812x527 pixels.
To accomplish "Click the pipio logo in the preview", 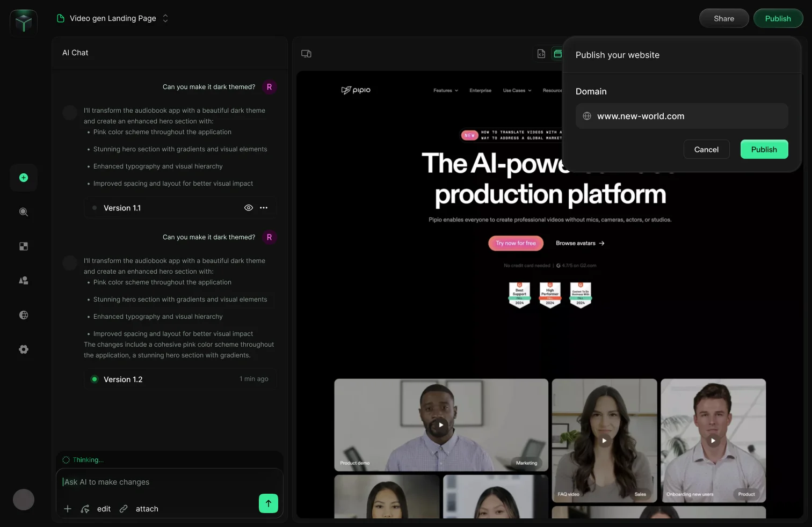I will tap(356, 90).
